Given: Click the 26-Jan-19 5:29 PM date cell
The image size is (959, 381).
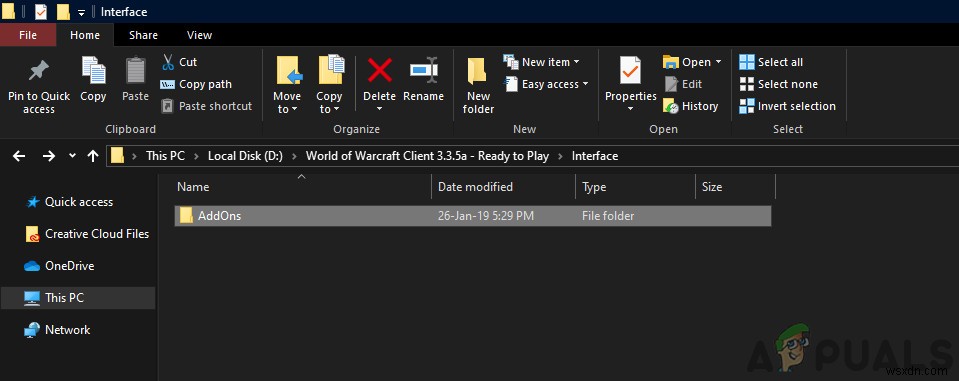Looking at the screenshot, I should [486, 216].
